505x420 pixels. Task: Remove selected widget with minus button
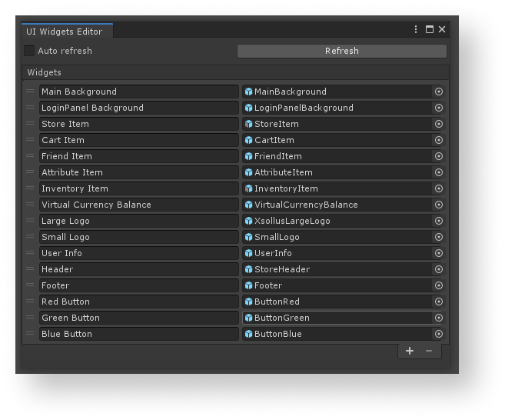tap(429, 351)
